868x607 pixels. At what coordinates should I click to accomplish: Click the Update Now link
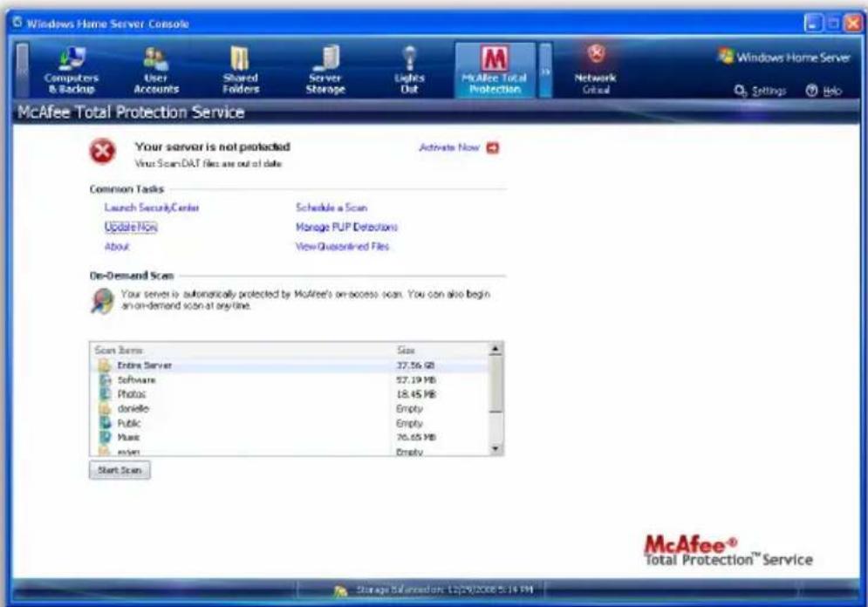coord(131,227)
